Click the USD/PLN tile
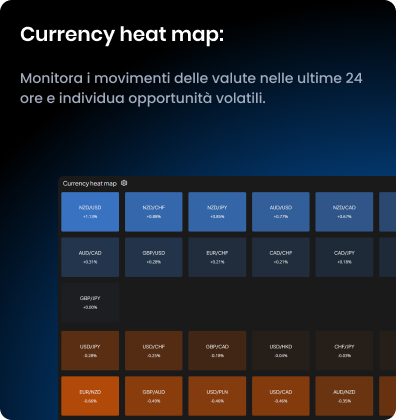 click(217, 396)
